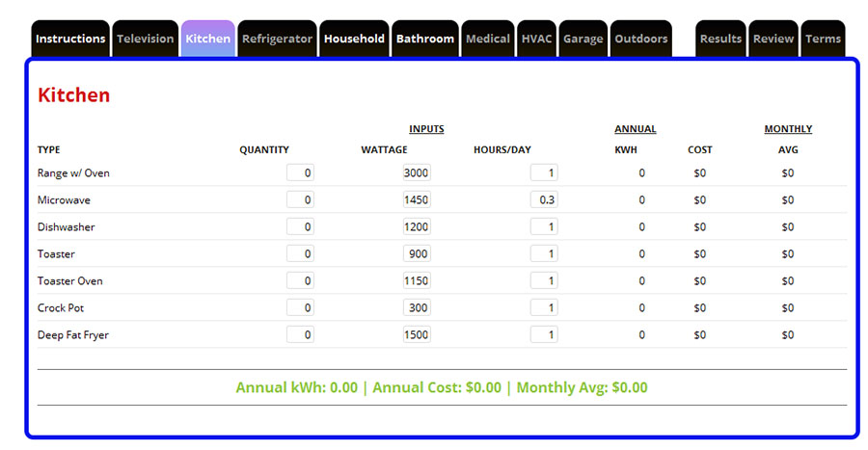This screenshot has width=868, height=450.
Task: Open the Instructions tab
Action: tap(70, 39)
